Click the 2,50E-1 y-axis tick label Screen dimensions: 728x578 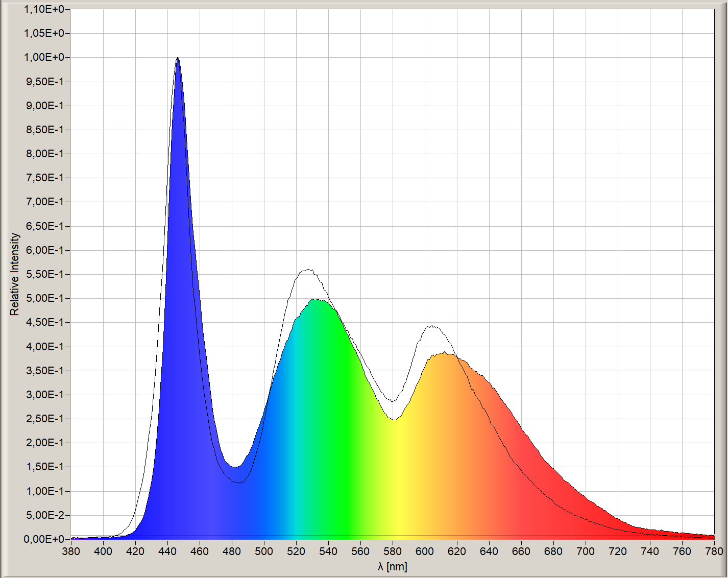45,419
